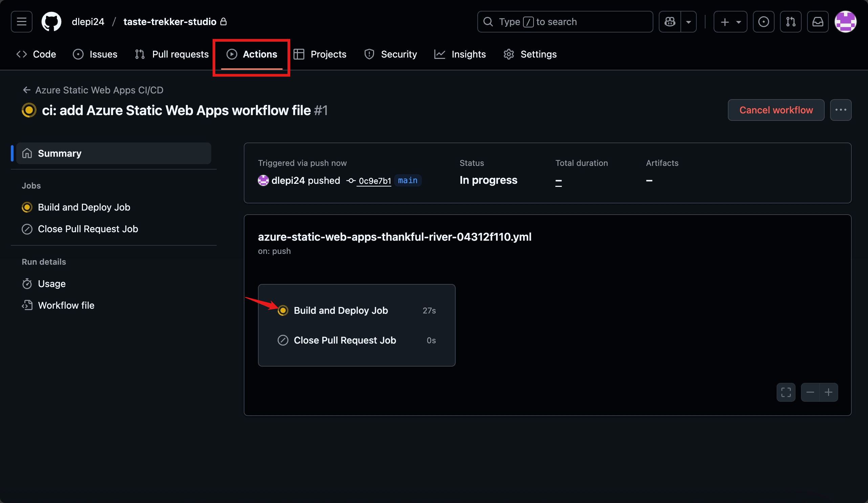Click the Cancel workflow button
Image resolution: width=868 pixels, height=503 pixels.
[776, 110]
